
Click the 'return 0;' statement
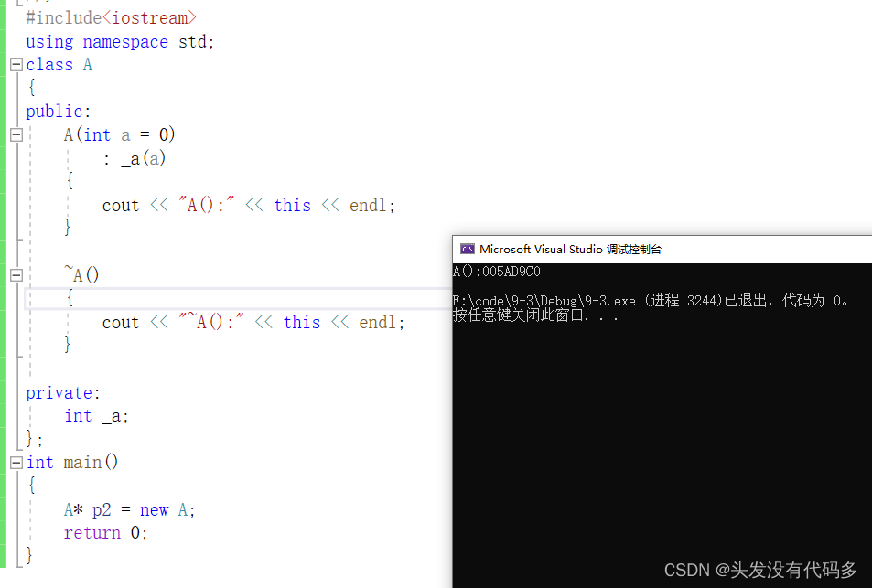click(x=105, y=533)
